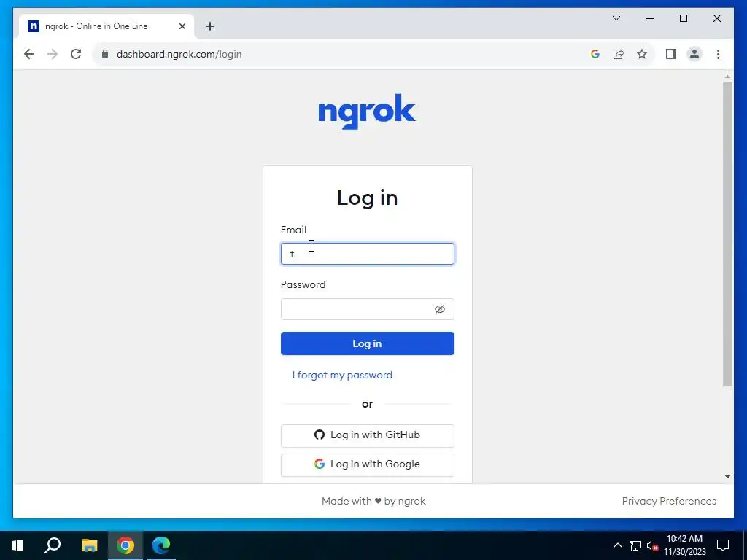
Task: Focus the Password input field
Action: pos(368,309)
